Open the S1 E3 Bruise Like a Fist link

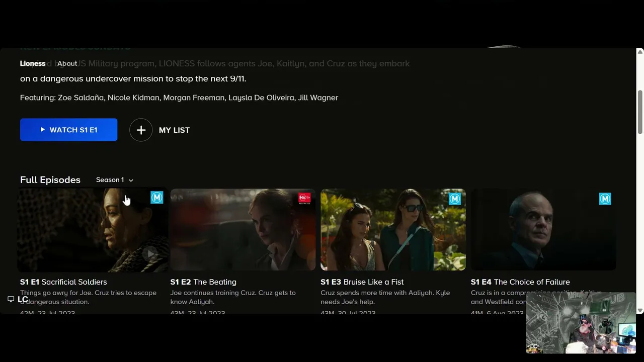[362, 282]
